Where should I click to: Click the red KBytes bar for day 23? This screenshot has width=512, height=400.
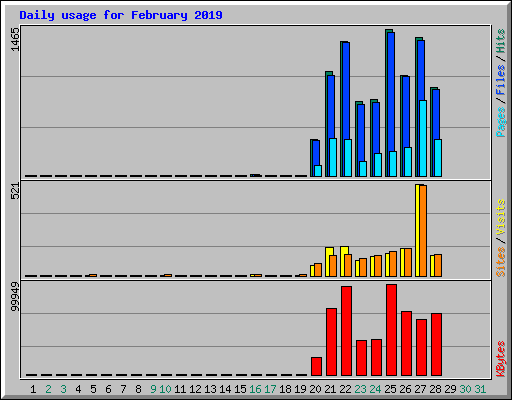pos(361,358)
